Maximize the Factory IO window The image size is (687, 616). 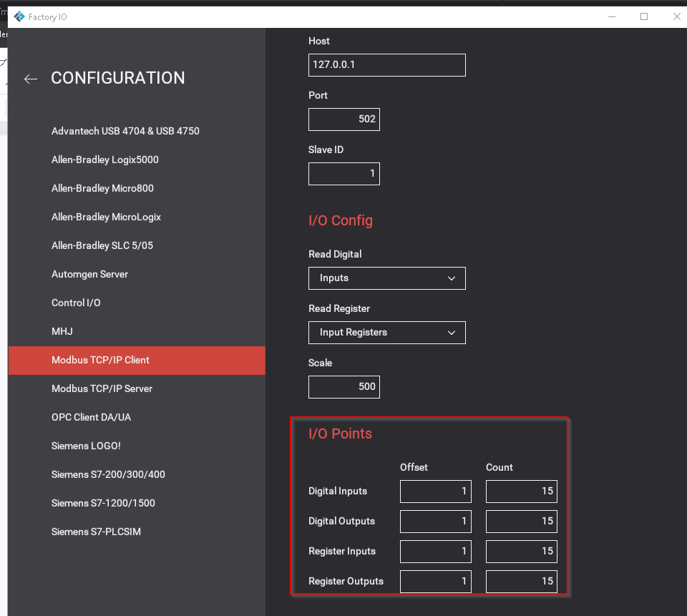[644, 16]
